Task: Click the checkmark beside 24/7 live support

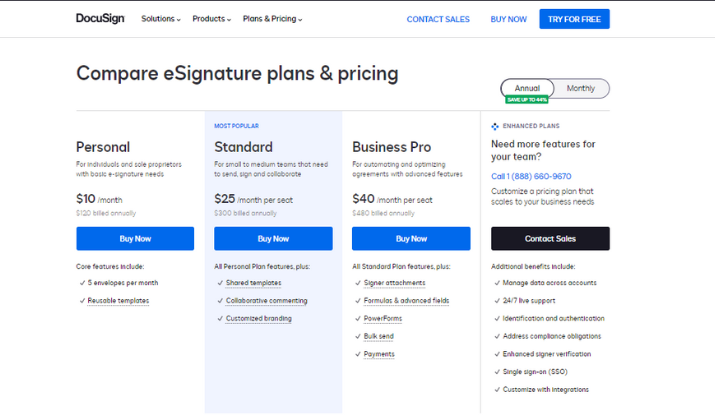Action: (x=497, y=301)
